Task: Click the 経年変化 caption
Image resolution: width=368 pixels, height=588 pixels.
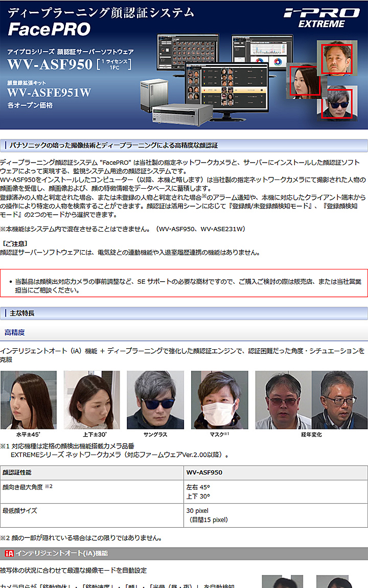Action: point(311,435)
